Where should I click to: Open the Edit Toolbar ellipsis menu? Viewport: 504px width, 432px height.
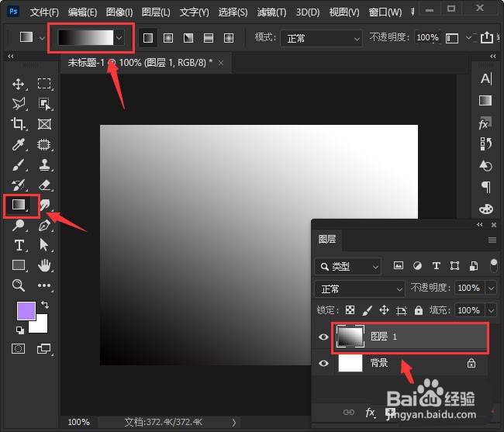pyautogui.click(x=44, y=285)
